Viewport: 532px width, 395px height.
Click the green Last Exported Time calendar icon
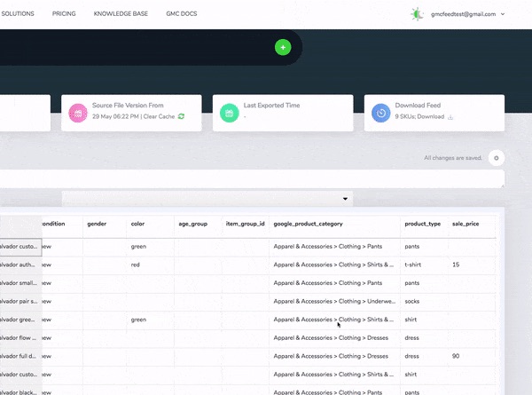(x=230, y=113)
